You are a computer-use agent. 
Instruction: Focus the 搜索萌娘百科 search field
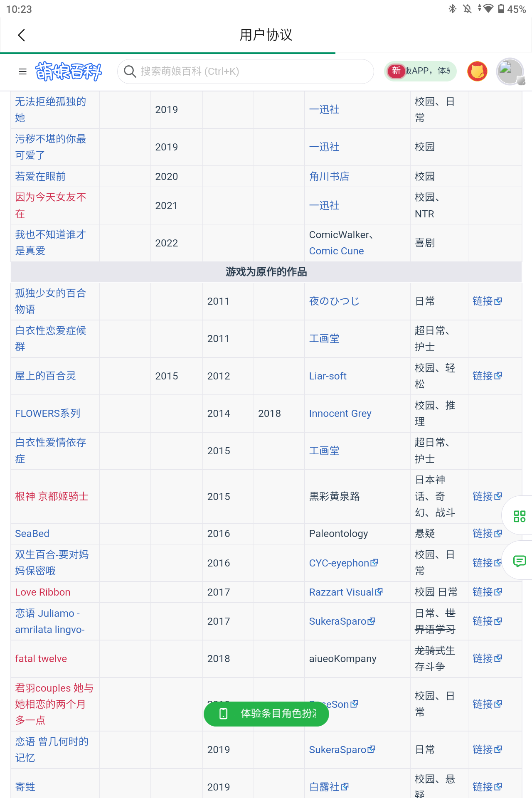tap(246, 71)
